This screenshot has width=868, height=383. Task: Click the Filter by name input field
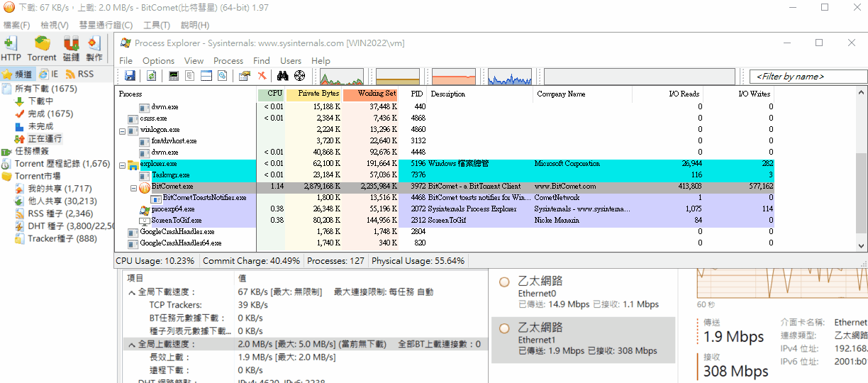click(808, 76)
